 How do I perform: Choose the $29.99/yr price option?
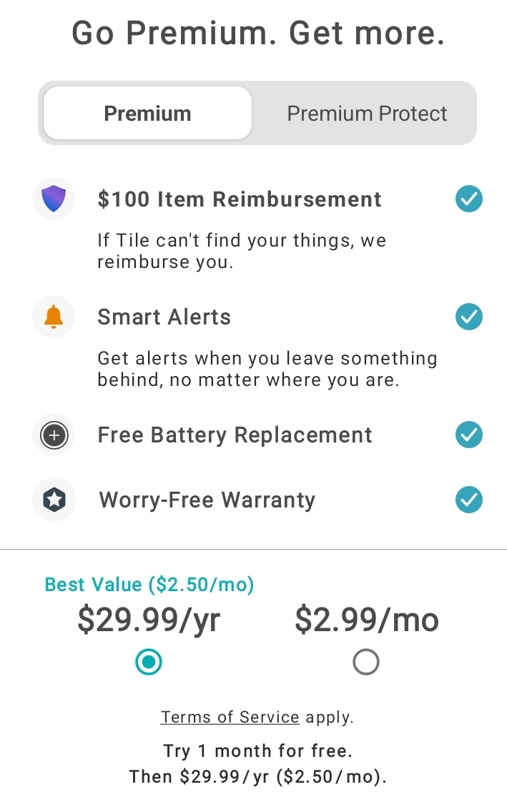point(149,620)
